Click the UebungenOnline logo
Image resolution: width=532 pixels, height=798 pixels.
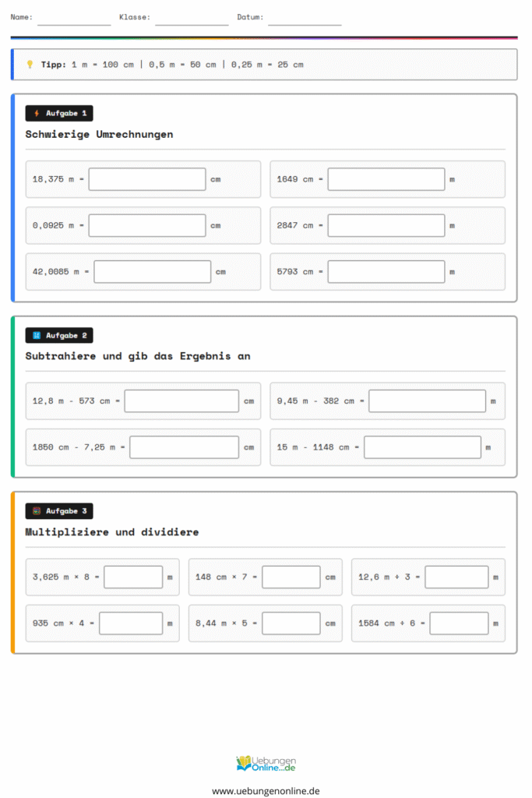coord(266,764)
